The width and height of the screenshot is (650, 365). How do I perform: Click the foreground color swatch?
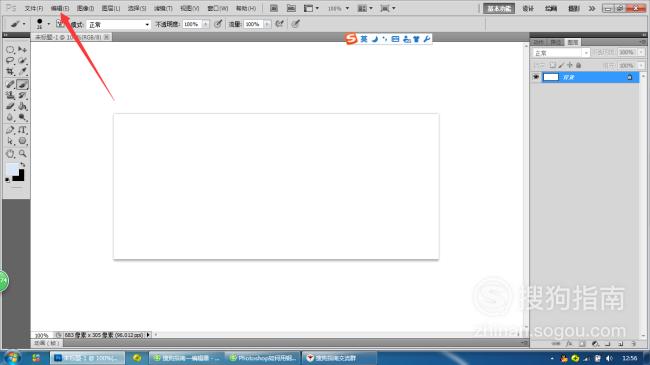(x=12, y=170)
